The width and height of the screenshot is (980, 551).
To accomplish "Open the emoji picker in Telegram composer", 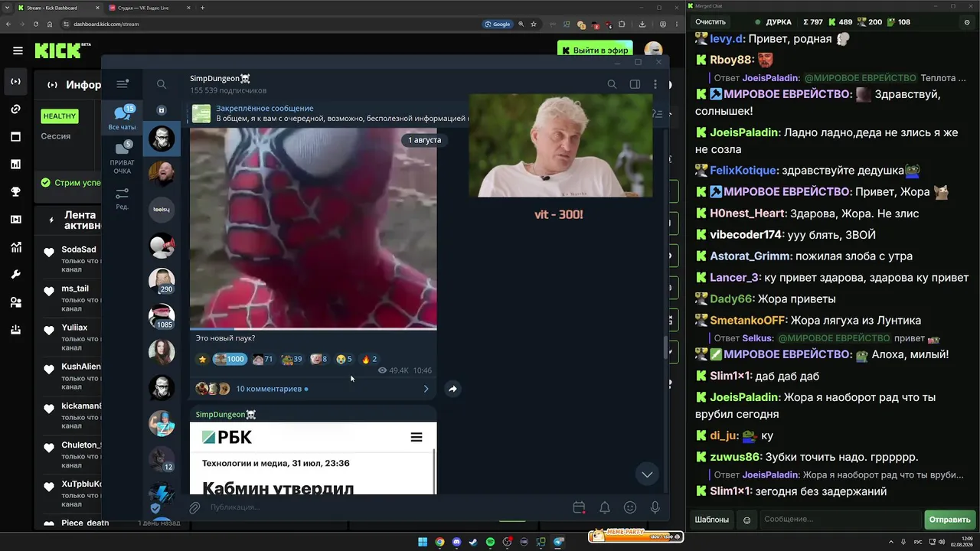I will [630, 507].
